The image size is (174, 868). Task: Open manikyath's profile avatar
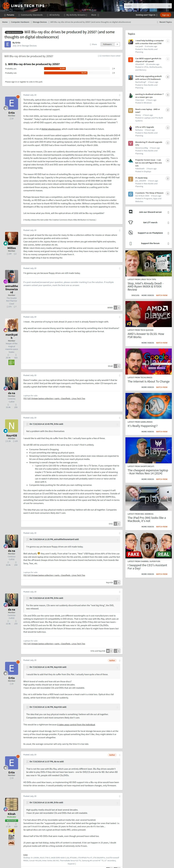click(11, 325)
